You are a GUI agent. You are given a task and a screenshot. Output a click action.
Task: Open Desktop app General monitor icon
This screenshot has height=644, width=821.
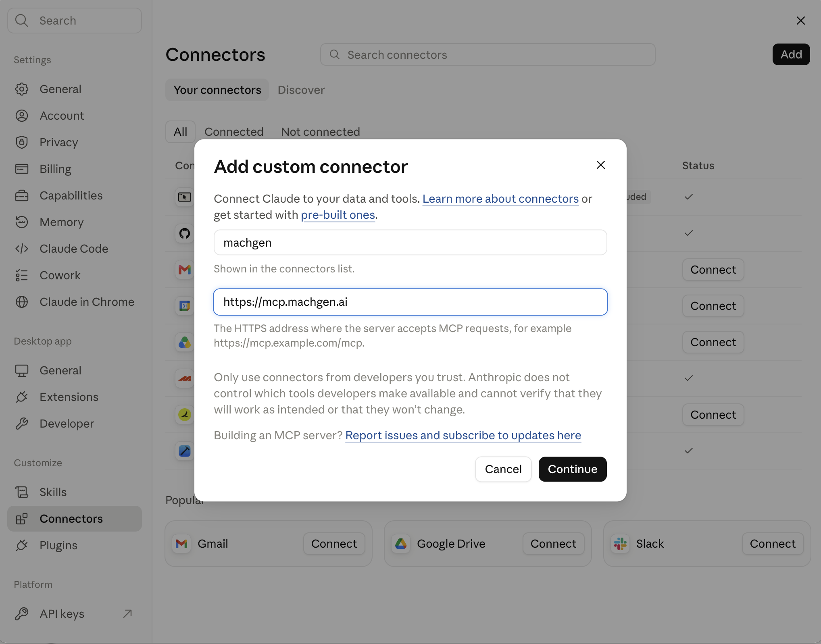22,370
